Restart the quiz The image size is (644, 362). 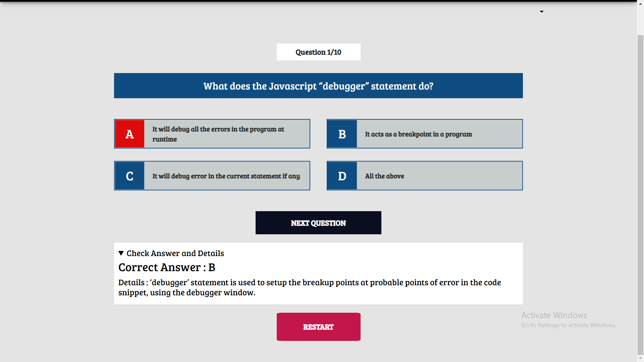point(318,326)
